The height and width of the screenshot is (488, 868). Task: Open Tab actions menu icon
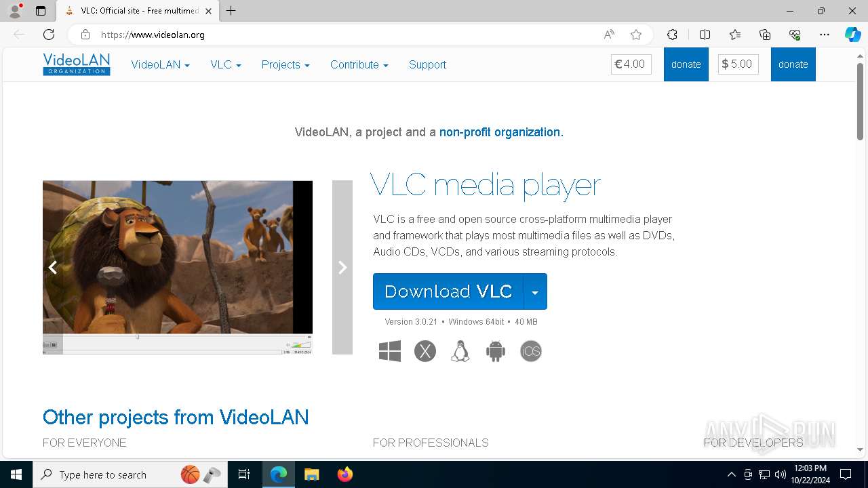41,11
